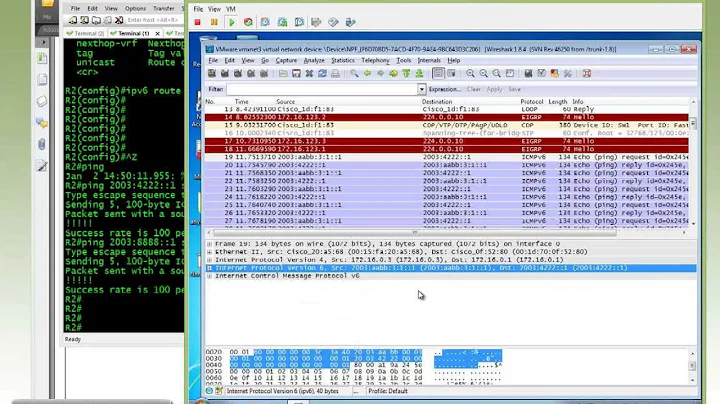This screenshot has width=720, height=404.
Task: Stop the running Wireshark capture
Action: tap(251, 73)
